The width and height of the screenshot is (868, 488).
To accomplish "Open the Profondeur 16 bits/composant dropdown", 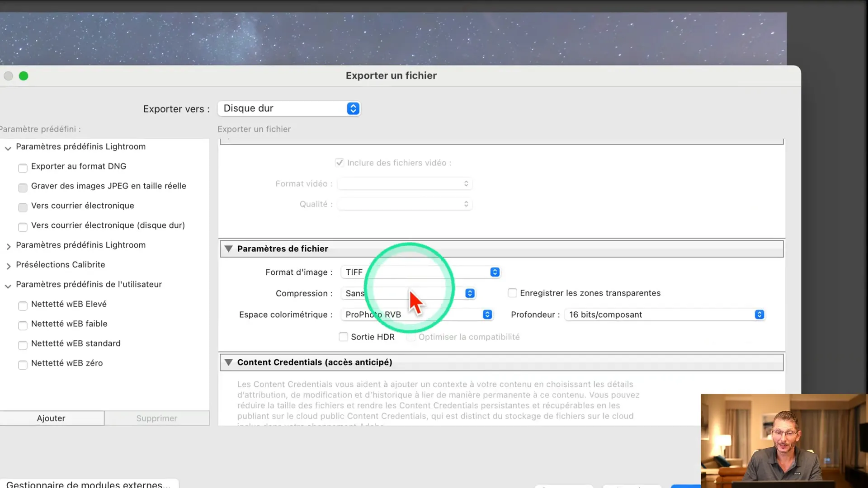I will [665, 314].
